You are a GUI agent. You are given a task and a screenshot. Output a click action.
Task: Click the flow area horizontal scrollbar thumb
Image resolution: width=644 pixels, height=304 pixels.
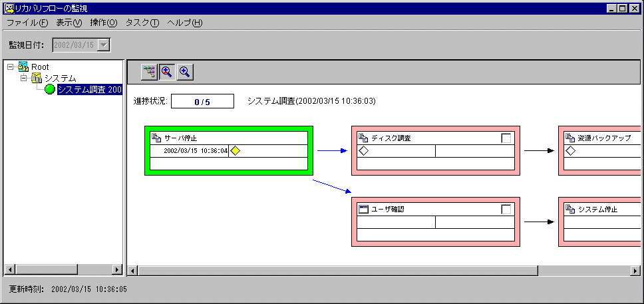337,270
